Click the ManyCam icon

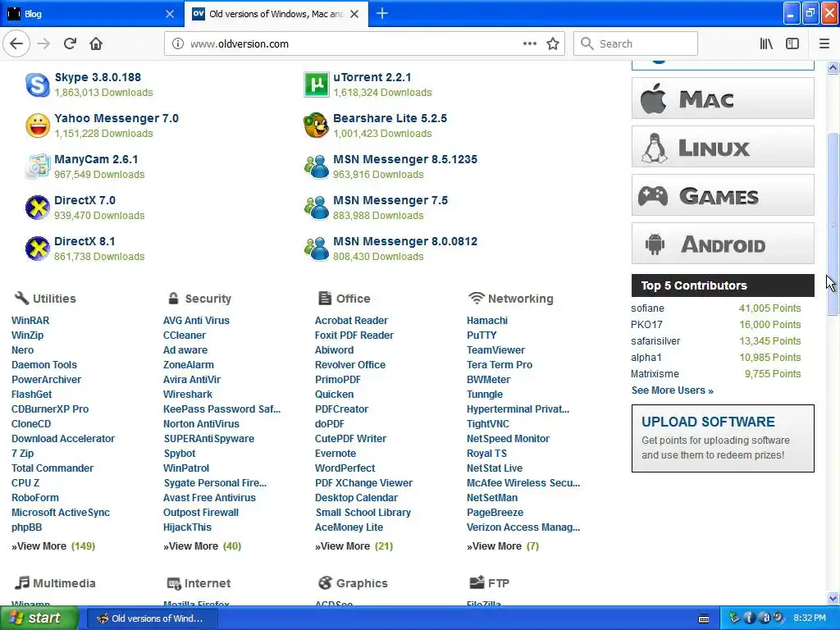tap(38, 167)
